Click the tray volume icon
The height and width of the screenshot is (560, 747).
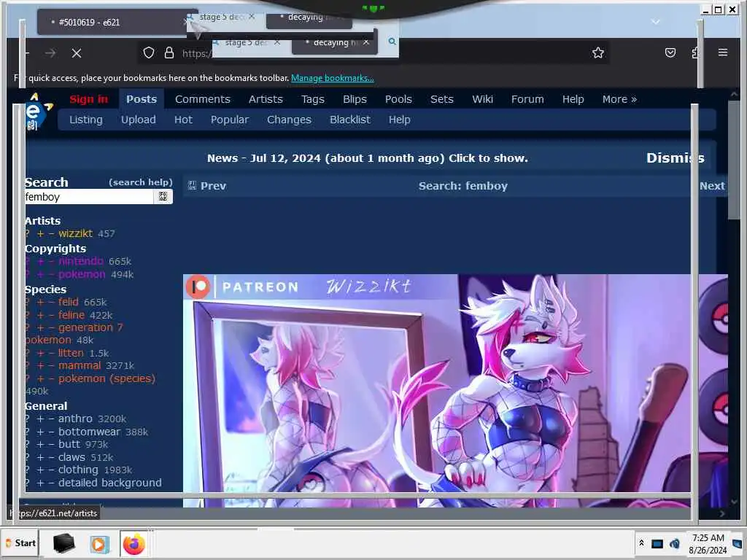pyautogui.click(x=675, y=543)
